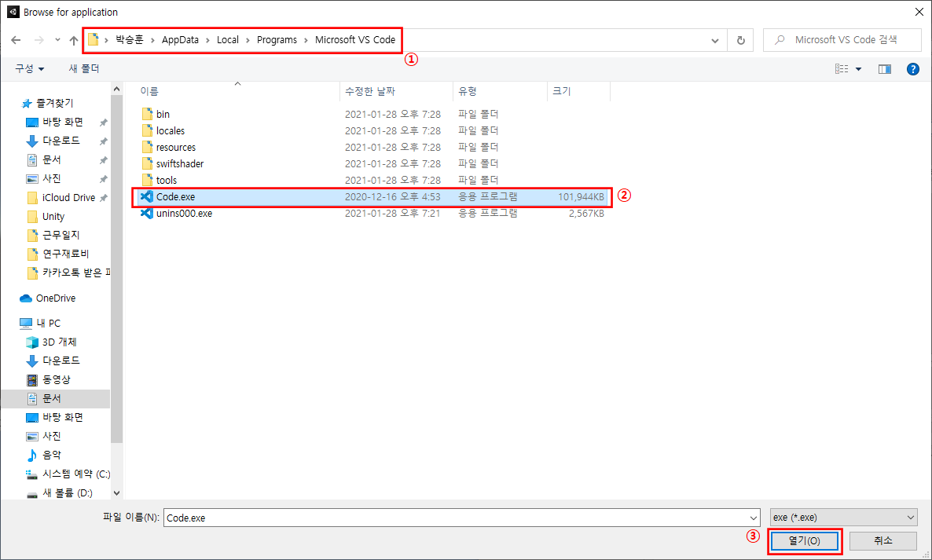The width and height of the screenshot is (932, 560).
Task: Click the 2020-12-16 오후 4:53 date cell
Action: tap(393, 196)
